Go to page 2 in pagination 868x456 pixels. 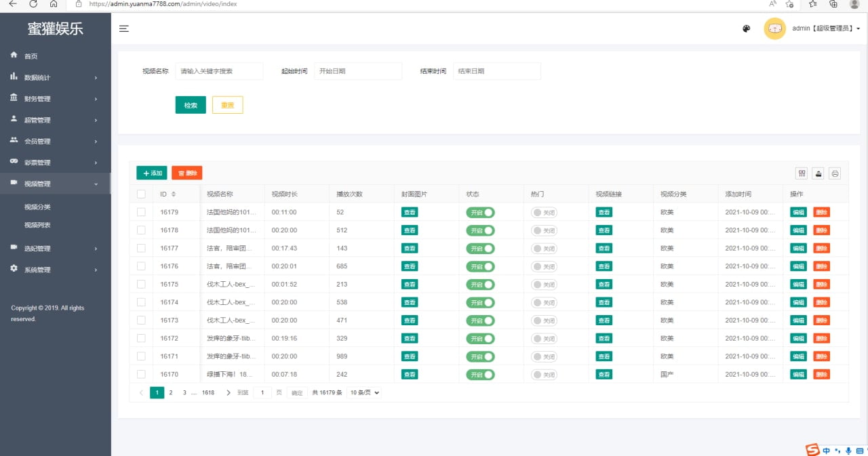(x=171, y=392)
